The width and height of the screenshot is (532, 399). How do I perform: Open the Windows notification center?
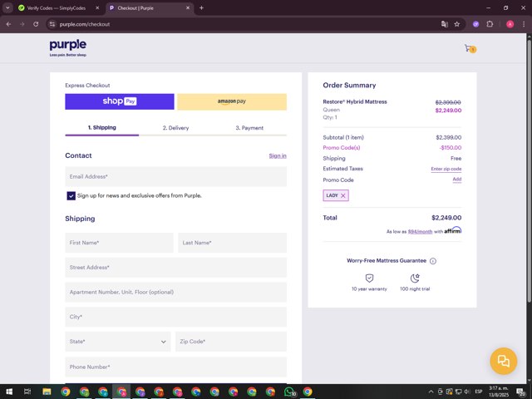pos(520,392)
